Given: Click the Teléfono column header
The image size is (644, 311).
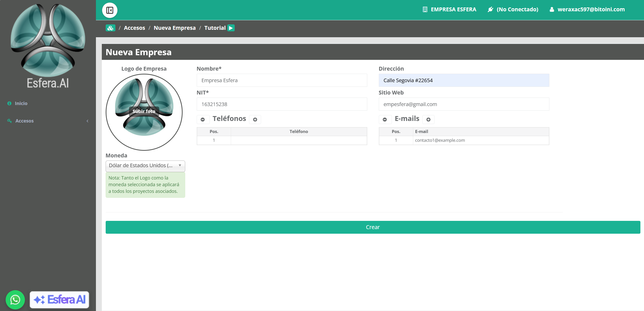Looking at the screenshot, I should [299, 131].
